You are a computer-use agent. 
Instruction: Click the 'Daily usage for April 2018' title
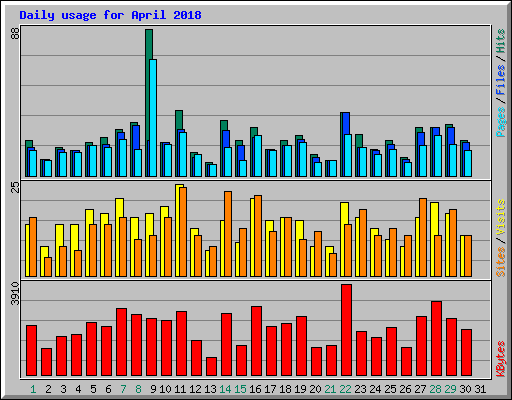pos(110,15)
